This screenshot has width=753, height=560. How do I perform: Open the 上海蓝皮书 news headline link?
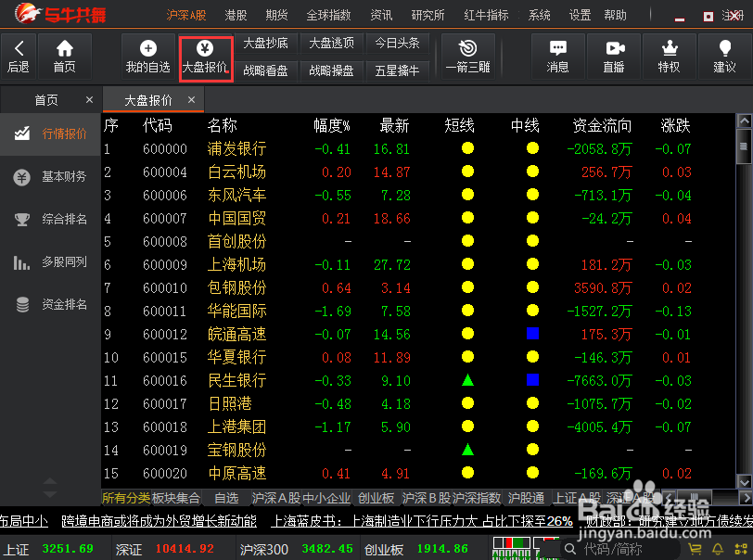click(x=422, y=521)
